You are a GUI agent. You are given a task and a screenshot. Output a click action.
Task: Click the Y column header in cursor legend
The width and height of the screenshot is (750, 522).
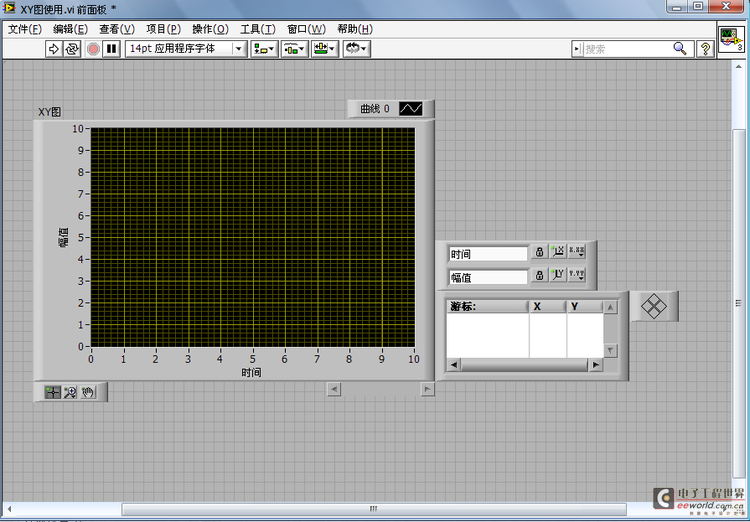point(585,307)
